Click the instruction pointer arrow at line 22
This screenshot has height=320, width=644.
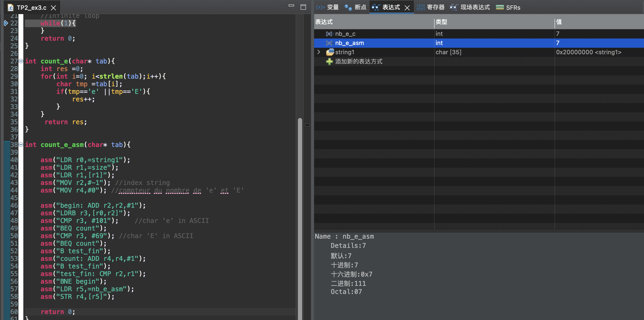(x=6, y=23)
